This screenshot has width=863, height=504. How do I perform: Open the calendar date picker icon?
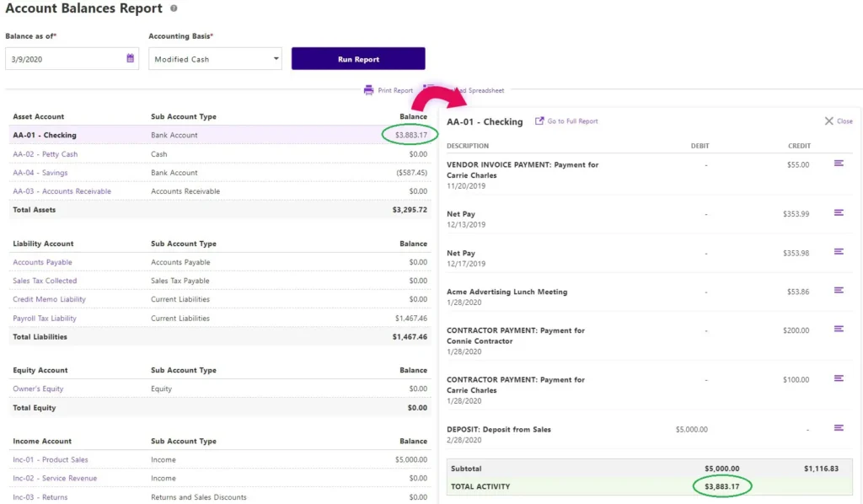[131, 58]
